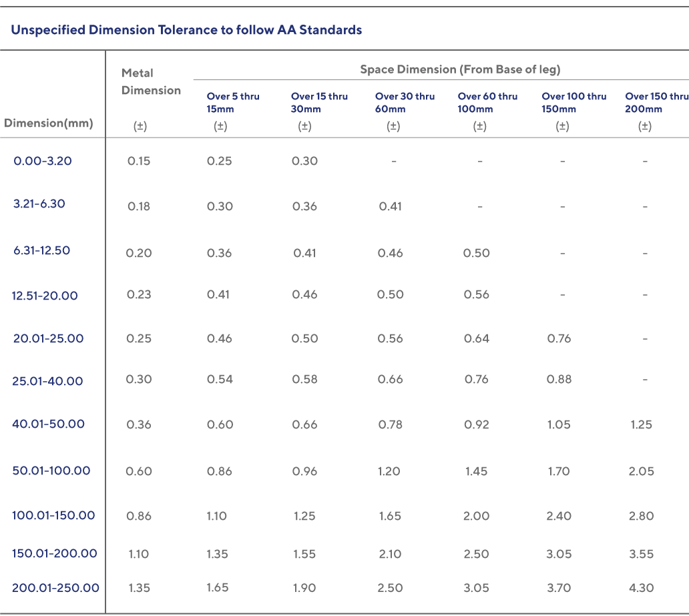The image size is (689, 616).
Task: Click the Space Dimension (From Base of leg) header
Action: [x=459, y=69]
